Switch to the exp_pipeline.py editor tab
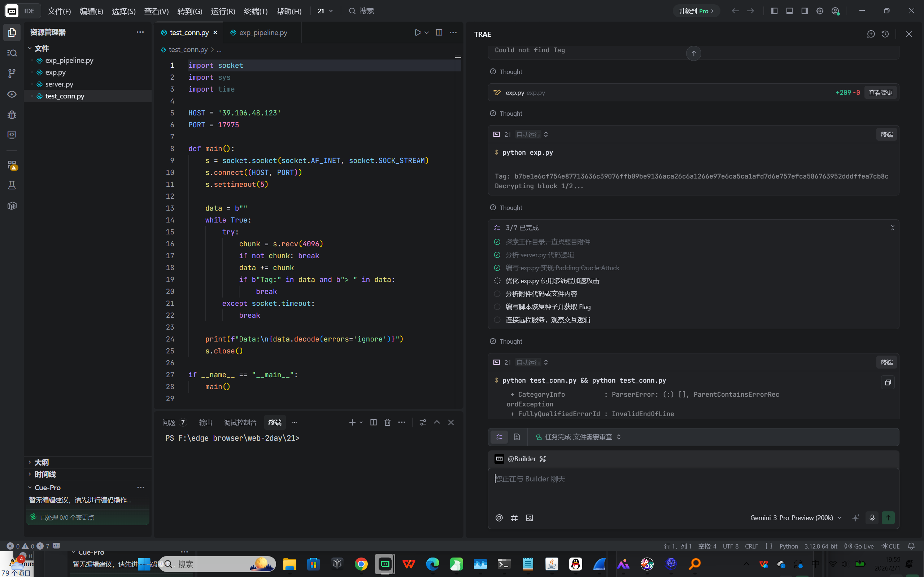This screenshot has width=924, height=577. pyautogui.click(x=263, y=32)
